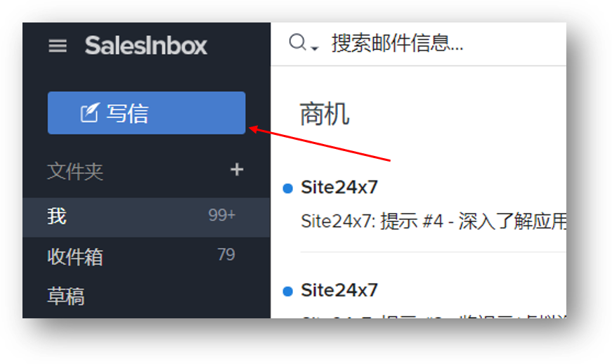Open the 我 folder
612x364 pixels.
tap(146, 217)
